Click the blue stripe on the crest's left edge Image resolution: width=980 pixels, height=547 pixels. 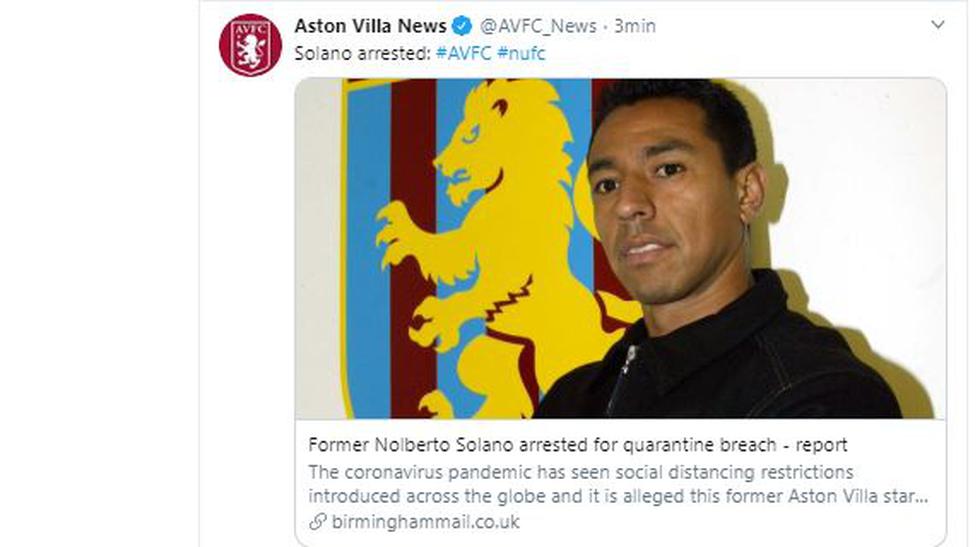365,250
